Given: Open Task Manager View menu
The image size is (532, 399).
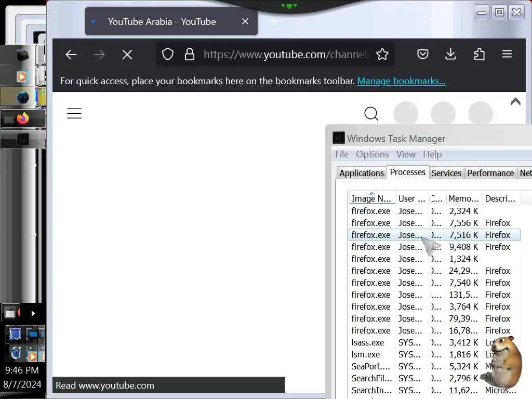Looking at the screenshot, I should click(406, 154).
